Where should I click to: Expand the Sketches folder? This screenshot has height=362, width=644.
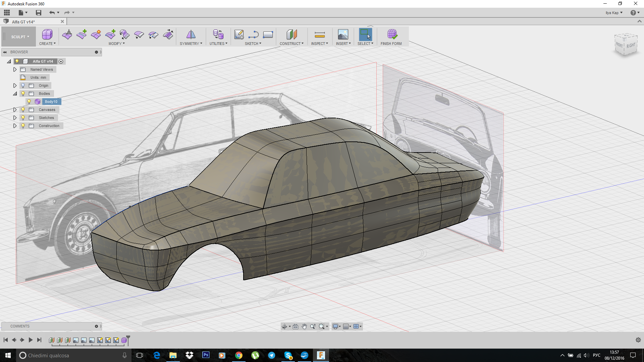point(15,118)
